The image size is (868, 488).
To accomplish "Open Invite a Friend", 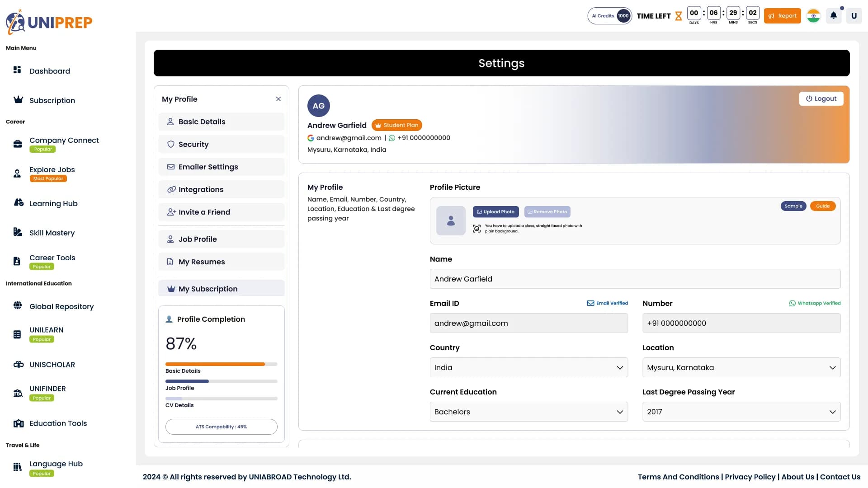I will tap(222, 212).
